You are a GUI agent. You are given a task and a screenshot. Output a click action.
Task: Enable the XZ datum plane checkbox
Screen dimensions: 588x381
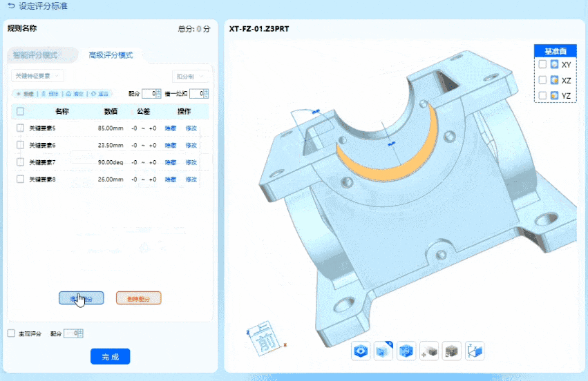(542, 80)
